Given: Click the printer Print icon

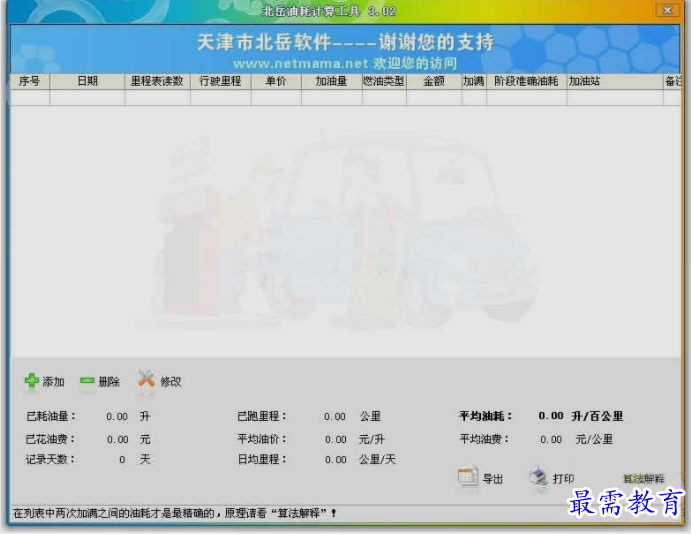Looking at the screenshot, I should (539, 477).
